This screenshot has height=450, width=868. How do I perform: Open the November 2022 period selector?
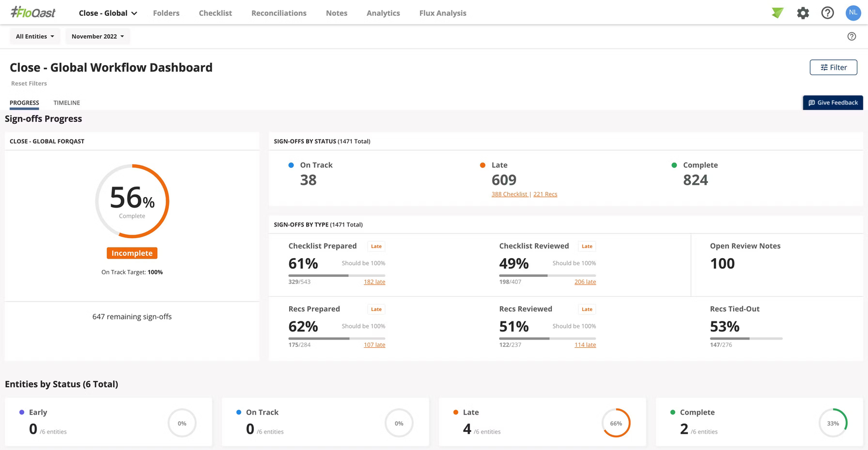click(97, 36)
